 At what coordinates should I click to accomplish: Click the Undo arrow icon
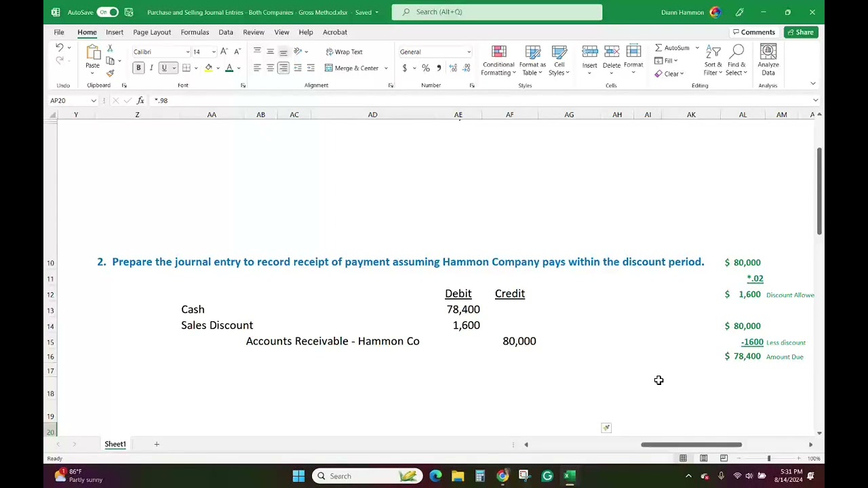[60, 47]
